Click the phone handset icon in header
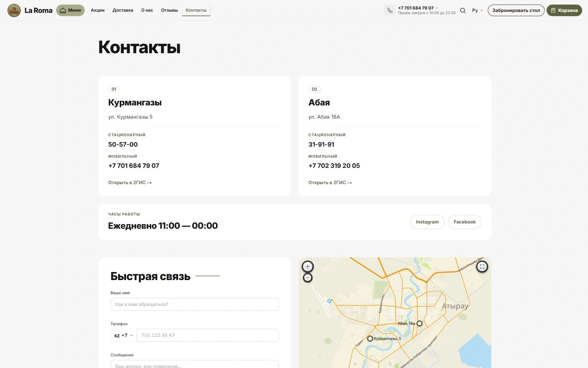The image size is (588, 368). [390, 10]
